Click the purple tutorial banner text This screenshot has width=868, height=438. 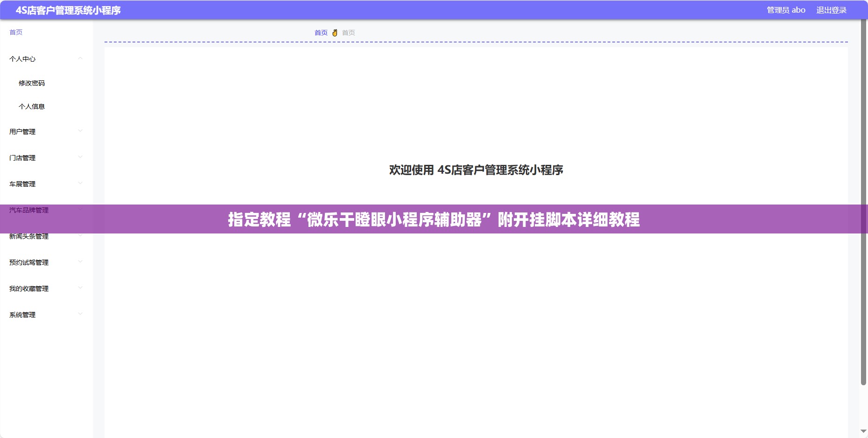(x=434, y=219)
